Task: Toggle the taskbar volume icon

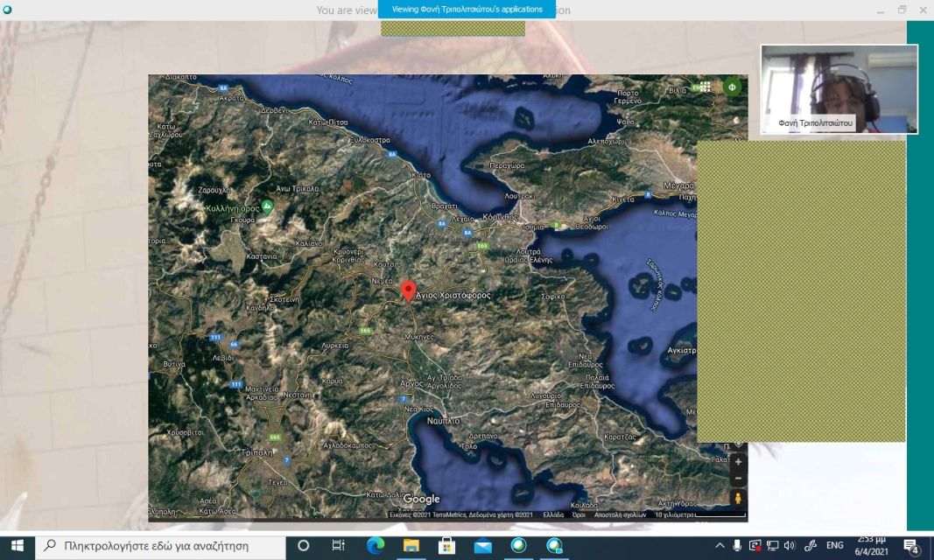Action: pyautogui.click(x=790, y=545)
